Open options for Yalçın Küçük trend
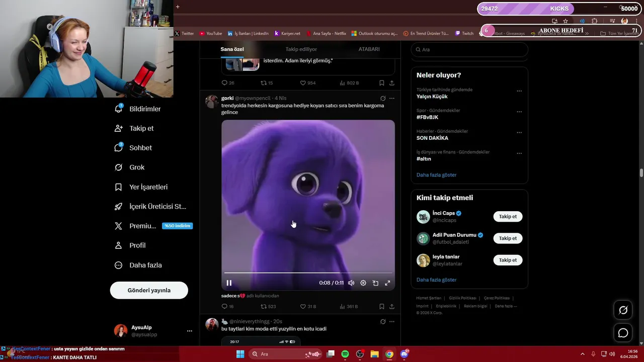Image resolution: width=644 pixels, height=362 pixels. 519,91
